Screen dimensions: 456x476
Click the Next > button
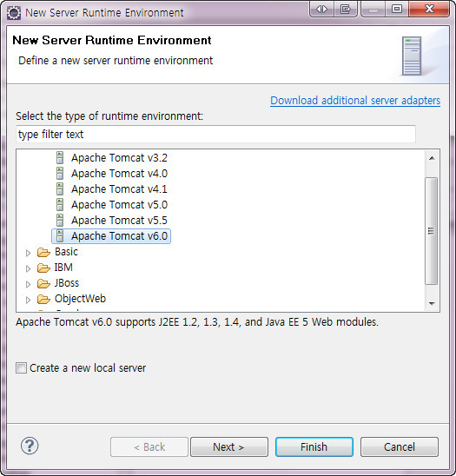[x=229, y=446]
